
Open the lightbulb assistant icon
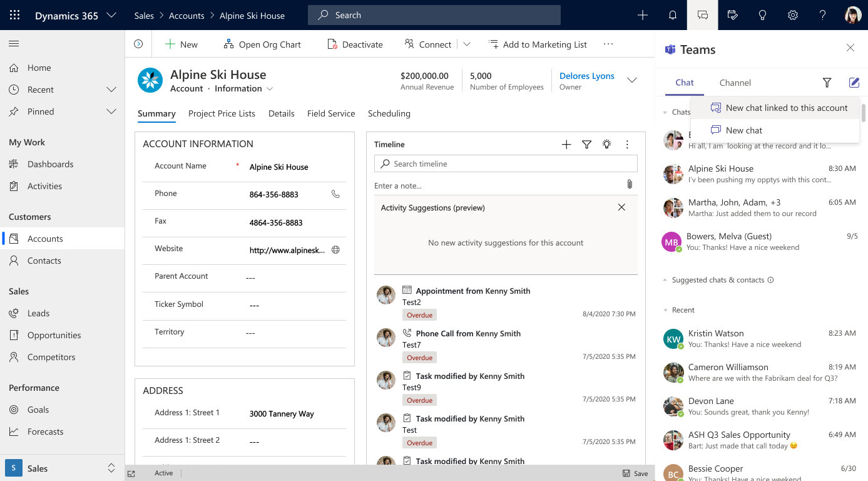point(763,15)
